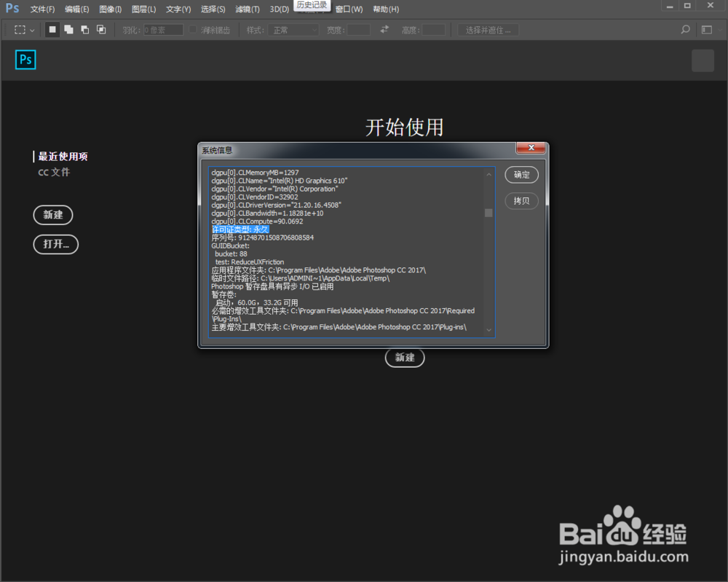The width and height of the screenshot is (728, 582).
Task: Click the dialog scrollbar up arrow
Action: [x=488, y=175]
